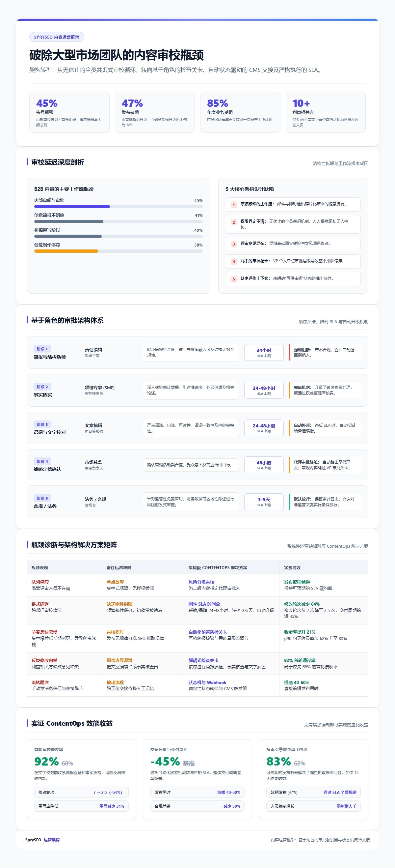Click the 合规差错 减少 50% row
The height and width of the screenshot is (868, 395).
(197, 806)
